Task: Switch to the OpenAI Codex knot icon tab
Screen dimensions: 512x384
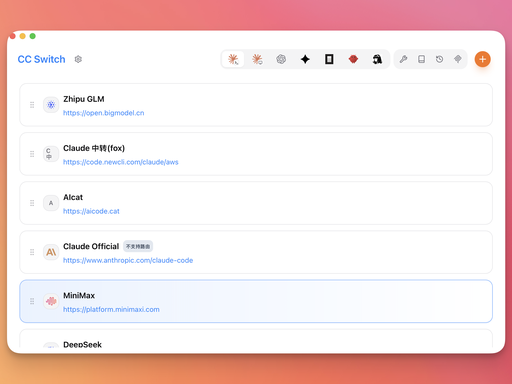Action: pos(281,59)
